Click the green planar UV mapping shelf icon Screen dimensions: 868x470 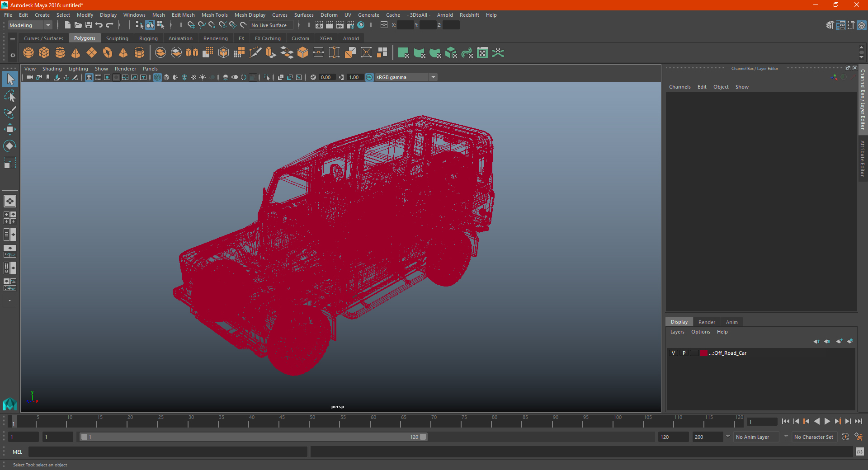(404, 53)
